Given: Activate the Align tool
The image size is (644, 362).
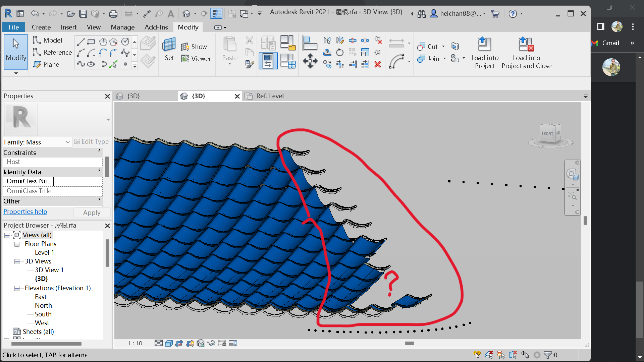Looking at the screenshot, I should click(x=310, y=44).
